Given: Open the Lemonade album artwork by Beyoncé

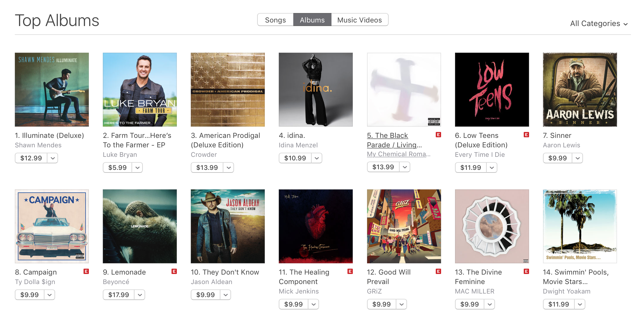Looking at the screenshot, I should (x=140, y=226).
